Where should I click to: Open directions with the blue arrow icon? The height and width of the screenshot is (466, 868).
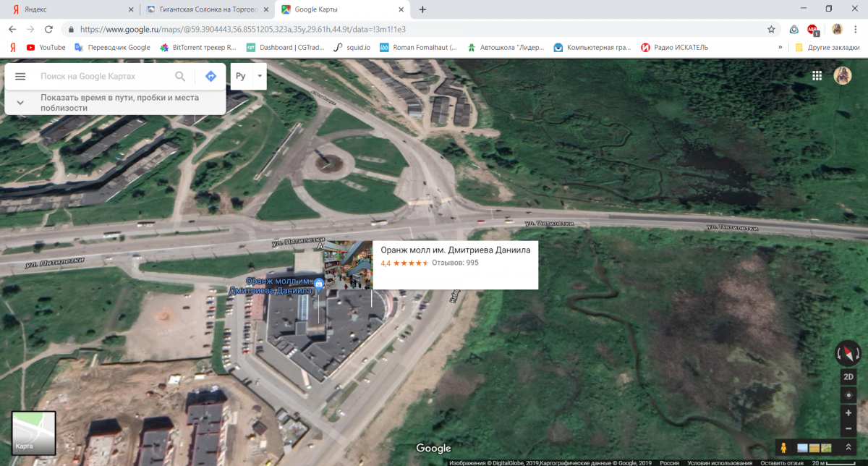click(x=210, y=76)
